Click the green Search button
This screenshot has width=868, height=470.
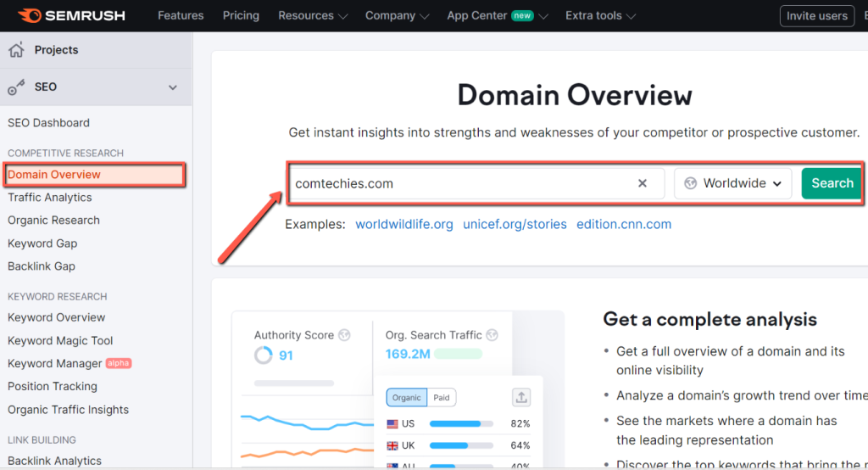(832, 183)
